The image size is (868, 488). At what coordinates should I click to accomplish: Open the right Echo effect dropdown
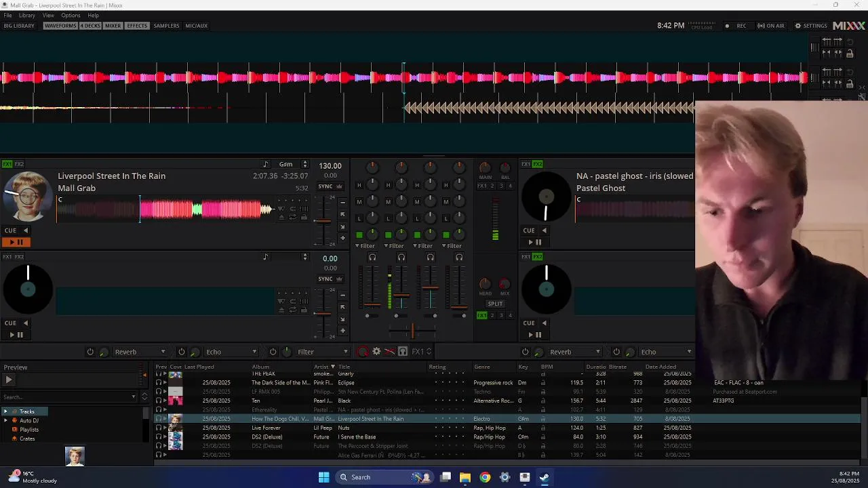(666, 352)
